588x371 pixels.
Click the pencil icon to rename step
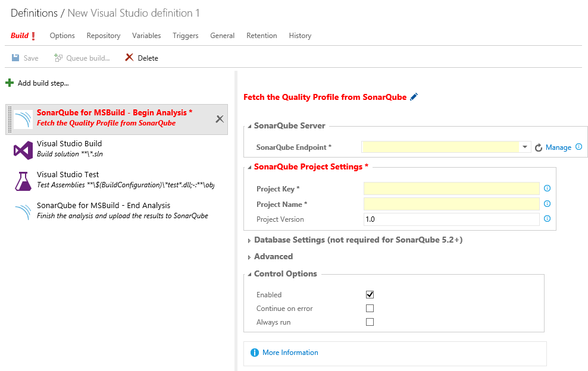[x=414, y=97]
